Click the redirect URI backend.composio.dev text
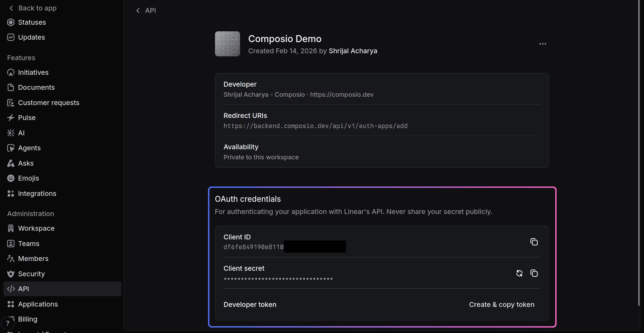The image size is (644, 333). [315, 126]
